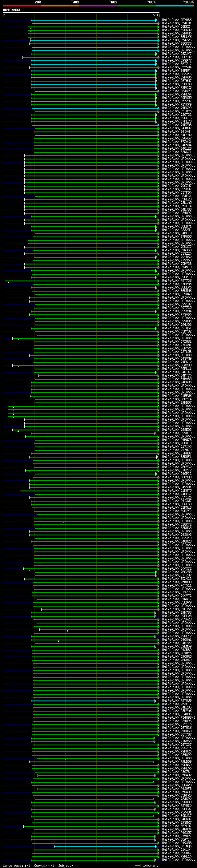This screenshot has width=197, height=868.
Task: Select hit label UniRef100_A9PL09
Action: tap(176, 84)
